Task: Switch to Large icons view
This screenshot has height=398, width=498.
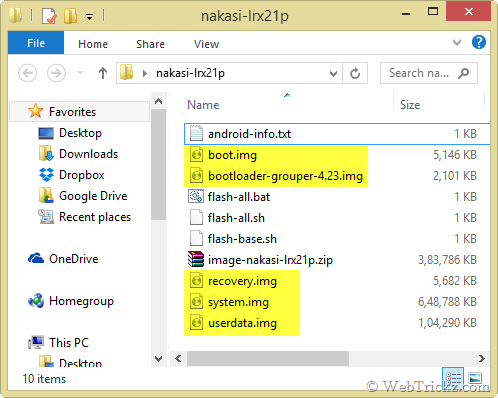Action: coord(475,378)
